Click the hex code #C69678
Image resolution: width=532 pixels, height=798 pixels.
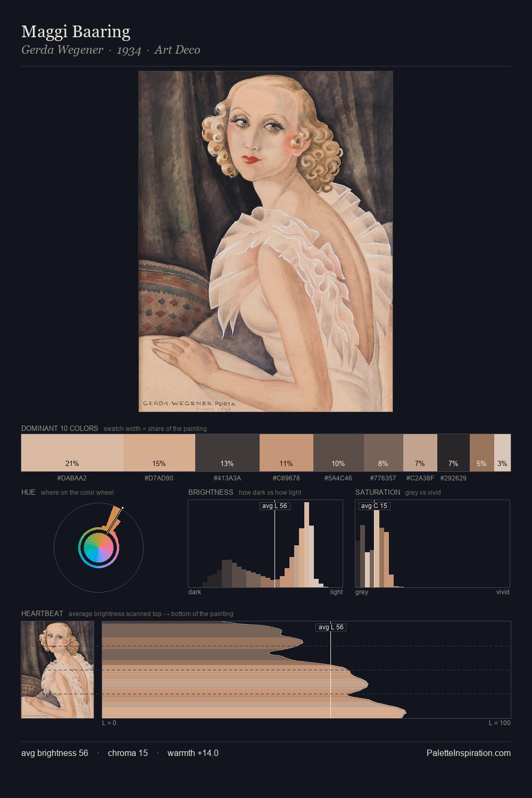coord(286,478)
